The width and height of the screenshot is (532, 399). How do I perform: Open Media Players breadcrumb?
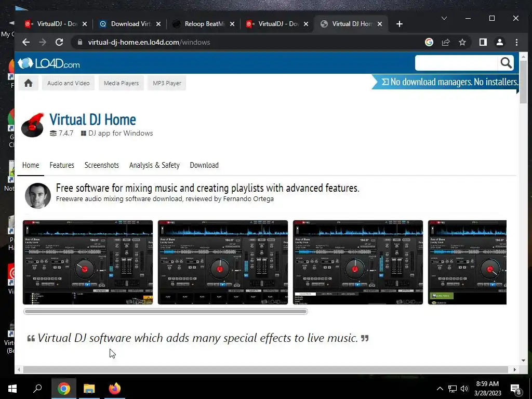tap(121, 83)
